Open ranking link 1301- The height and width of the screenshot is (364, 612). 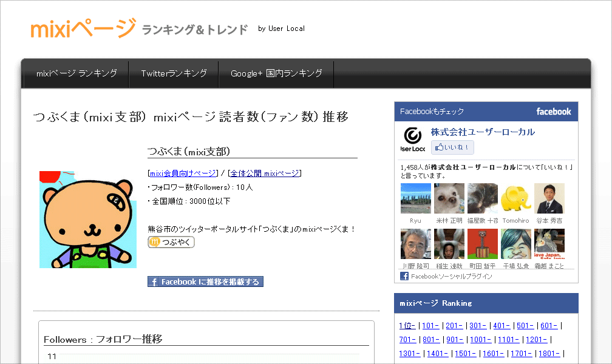click(410, 354)
